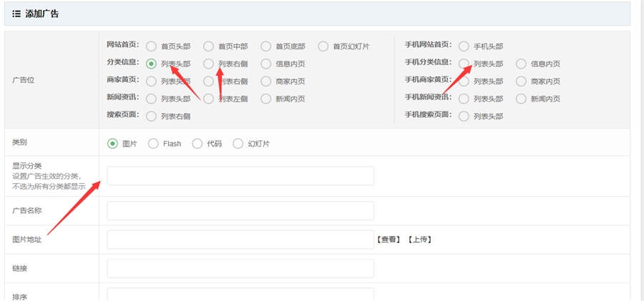644x301 pixels.
Task: Click the 图片地址 input box
Action: click(x=240, y=240)
